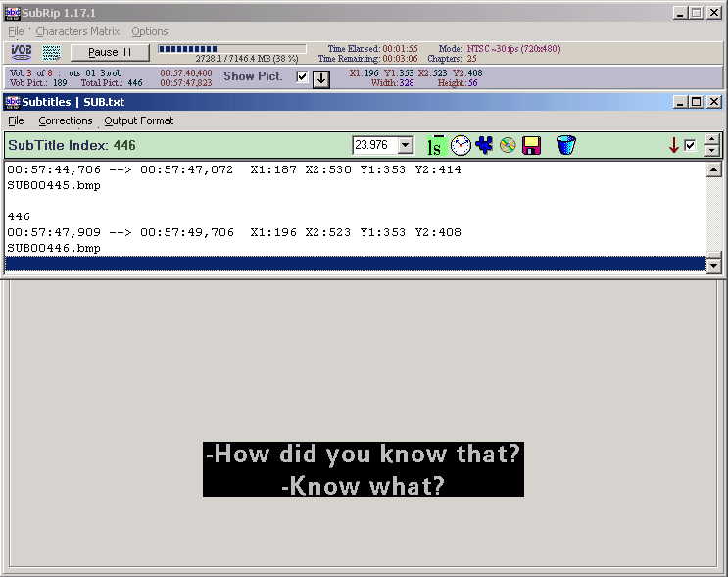The width and height of the screenshot is (728, 577).
Task: Toggle the Show Pict. checkbox
Action: pos(302,76)
